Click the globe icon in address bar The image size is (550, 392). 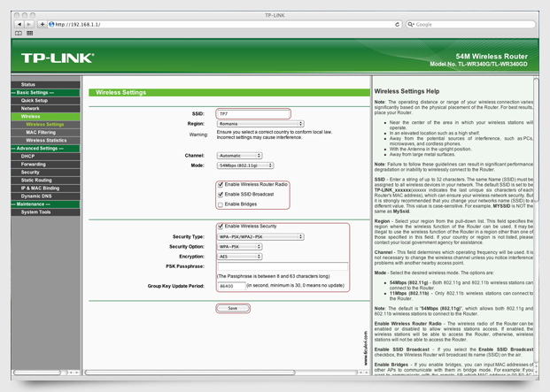pyautogui.click(x=51, y=24)
